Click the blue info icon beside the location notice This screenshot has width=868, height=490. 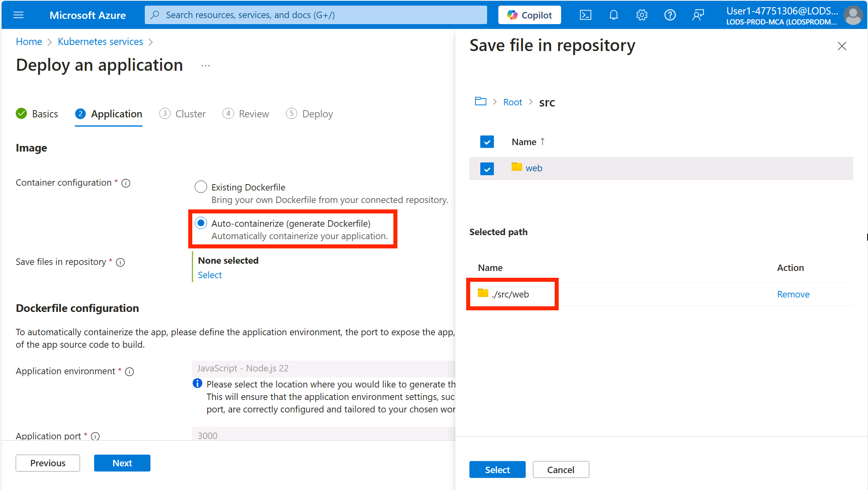197,383
